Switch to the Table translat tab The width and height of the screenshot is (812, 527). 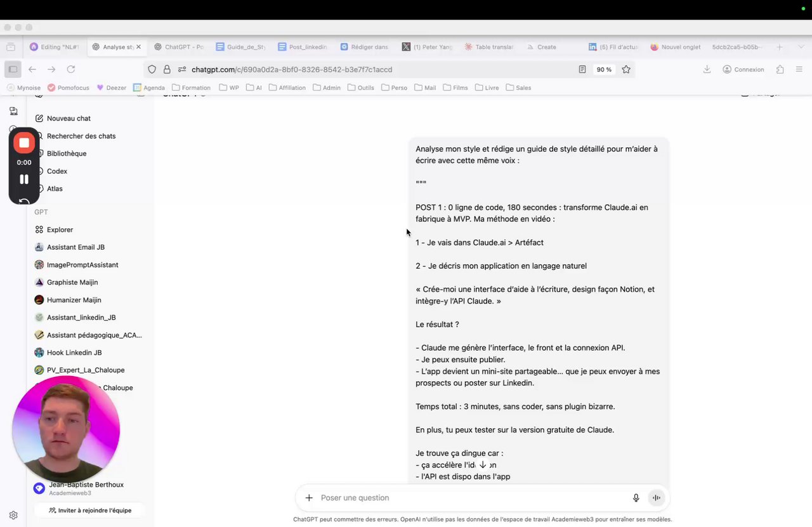pos(489,47)
